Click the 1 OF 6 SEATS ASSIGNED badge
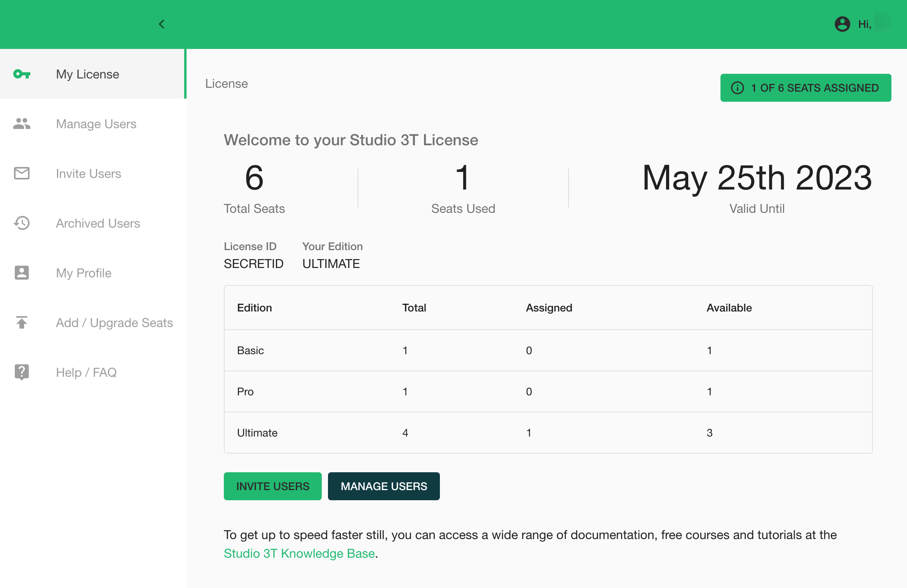The width and height of the screenshot is (907, 588). point(806,88)
